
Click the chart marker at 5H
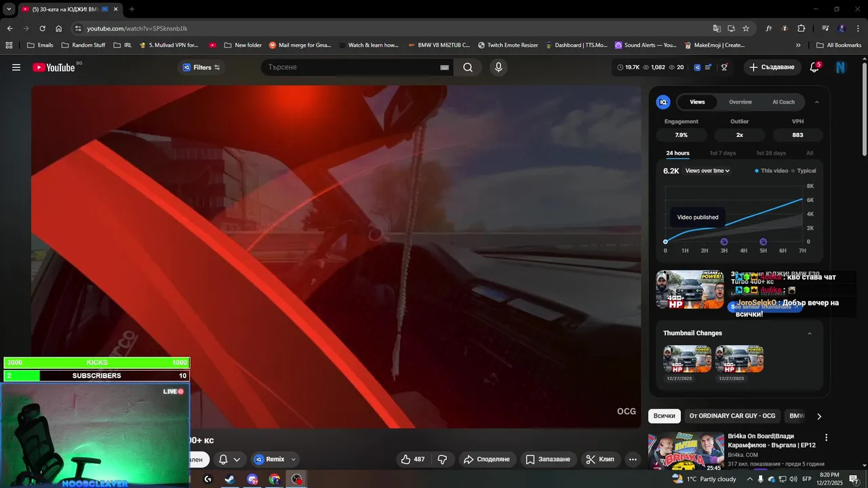coord(764,241)
